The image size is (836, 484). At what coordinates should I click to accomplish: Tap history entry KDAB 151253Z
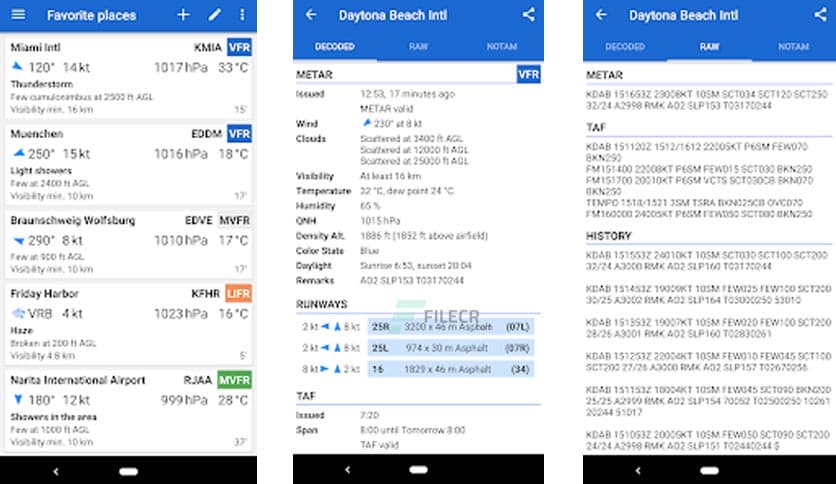coord(709,361)
